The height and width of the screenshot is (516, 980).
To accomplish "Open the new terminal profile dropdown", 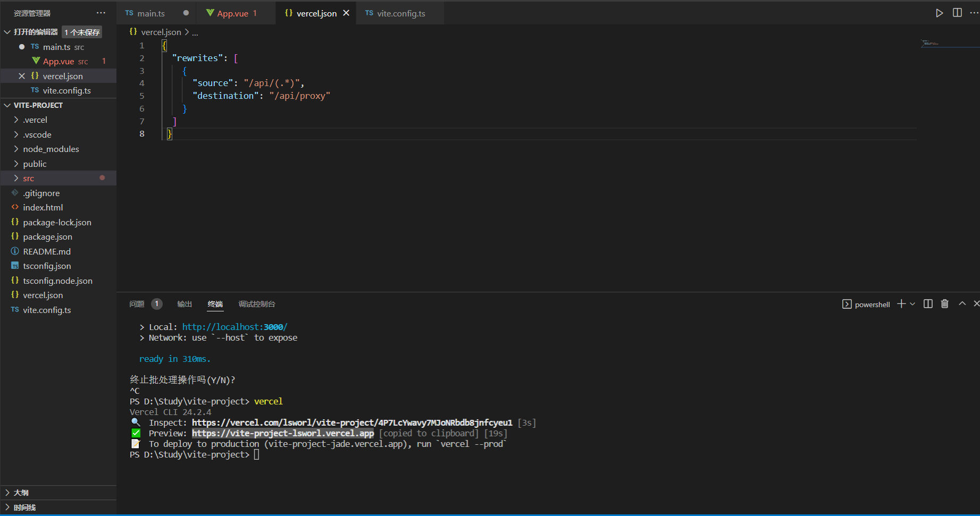I will click(x=912, y=304).
